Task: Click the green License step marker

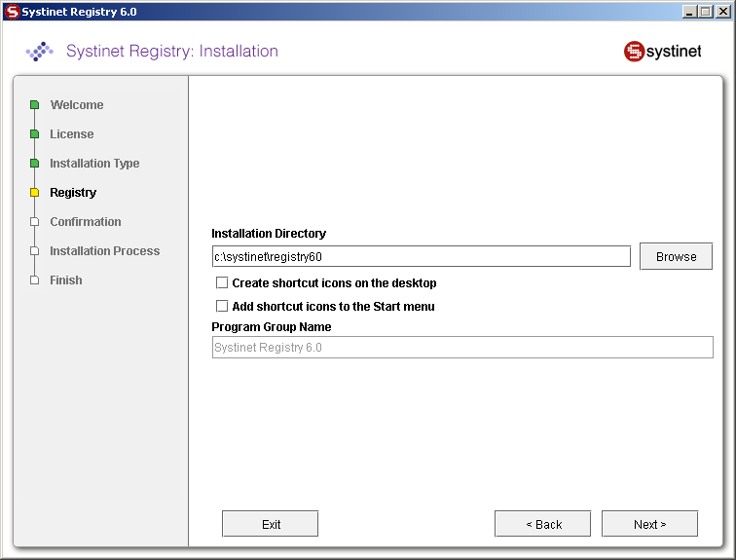Action: point(34,133)
